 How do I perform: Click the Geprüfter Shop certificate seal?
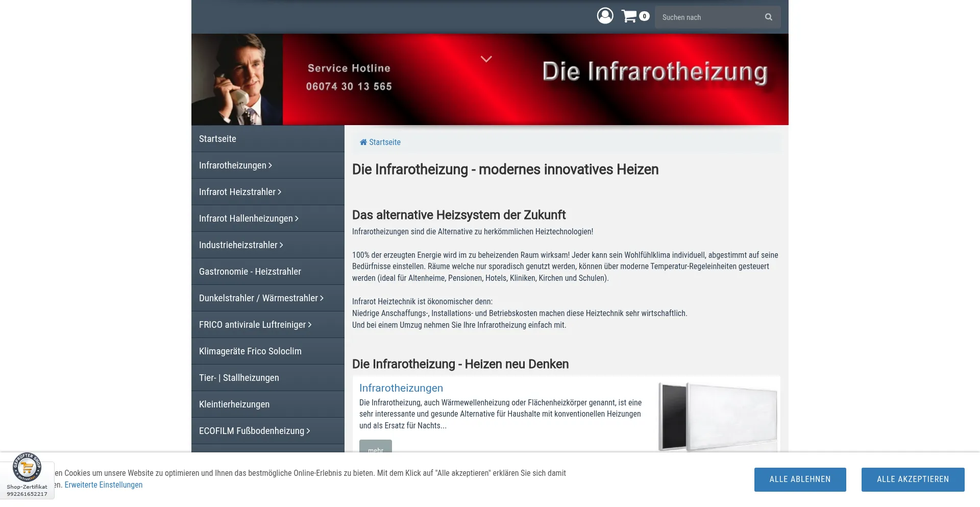[27, 466]
